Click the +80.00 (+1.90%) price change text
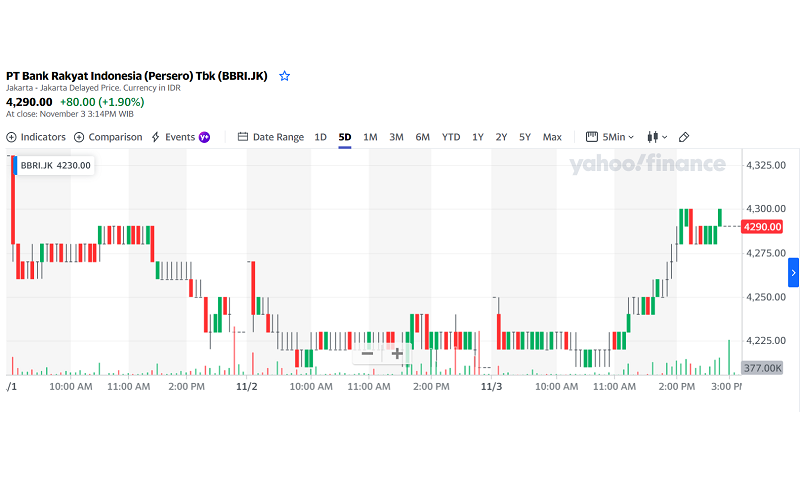This screenshot has height=480, width=800. (102, 102)
